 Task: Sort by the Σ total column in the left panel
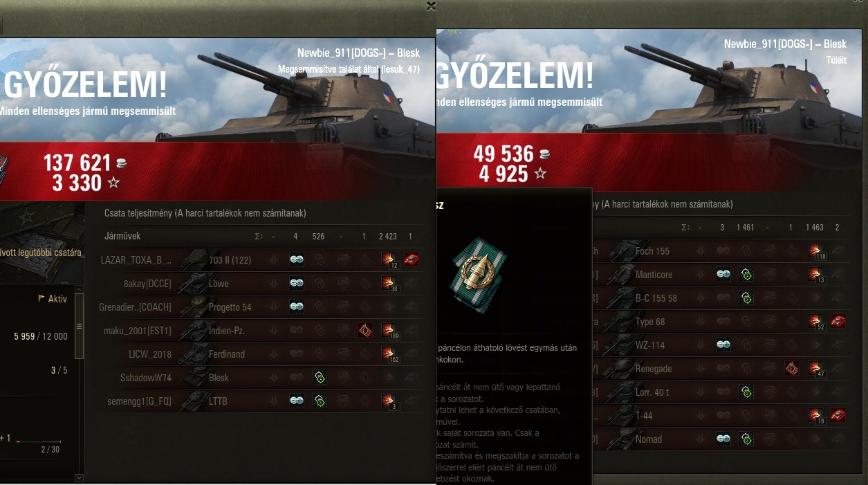[259, 237]
